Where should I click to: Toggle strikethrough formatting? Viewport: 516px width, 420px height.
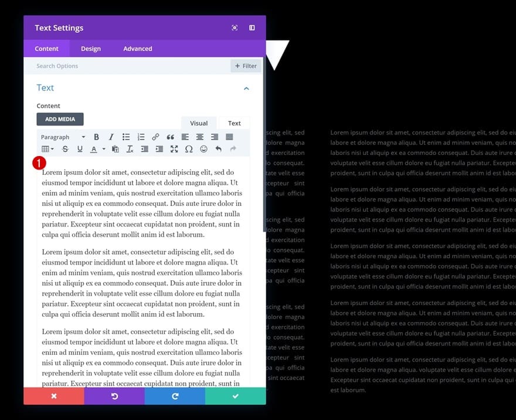coord(65,149)
